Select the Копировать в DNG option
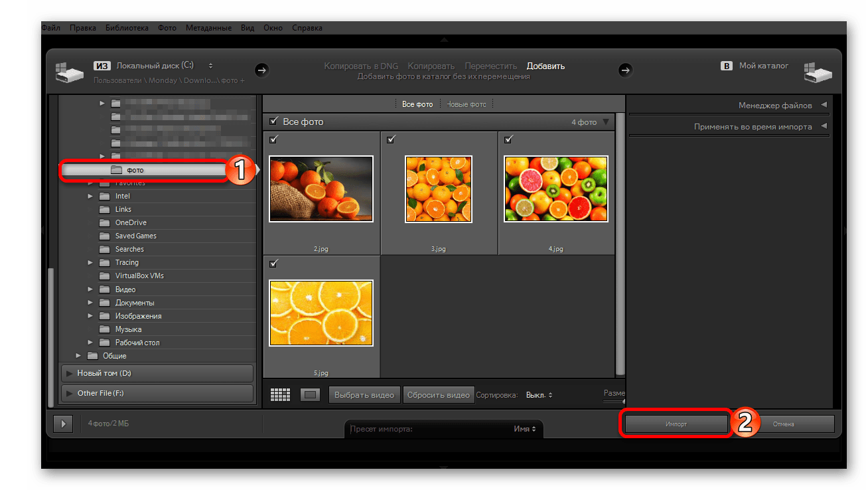 tap(362, 66)
